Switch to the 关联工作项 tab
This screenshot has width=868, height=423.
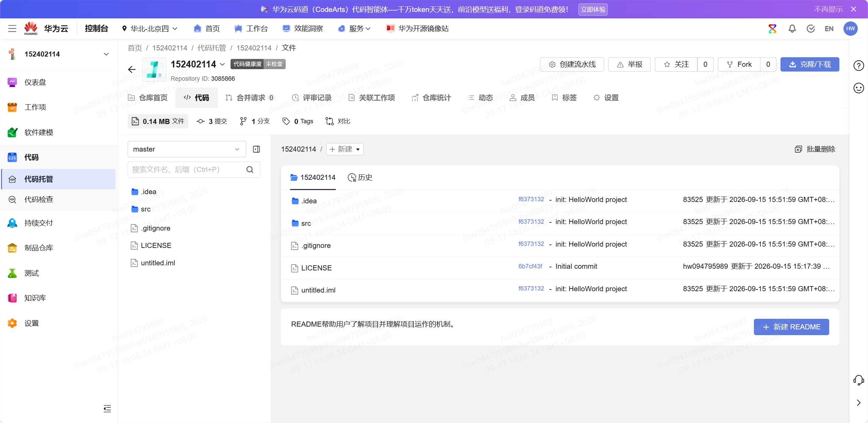(372, 98)
